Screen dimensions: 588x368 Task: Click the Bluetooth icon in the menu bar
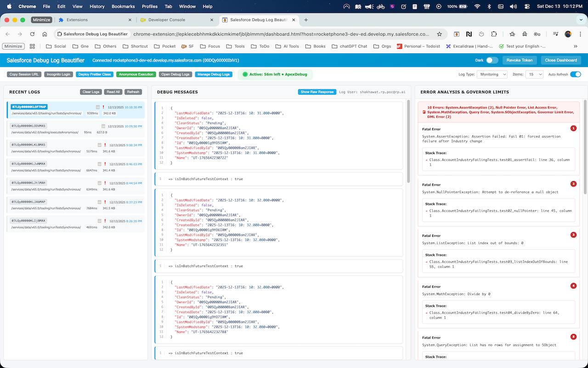pyautogui.click(x=488, y=6)
